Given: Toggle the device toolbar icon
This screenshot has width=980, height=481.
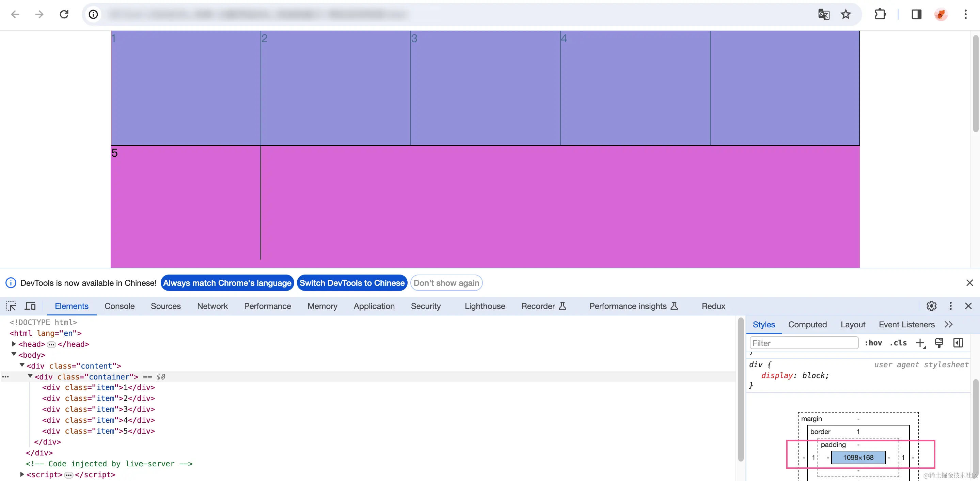Looking at the screenshot, I should tap(30, 306).
